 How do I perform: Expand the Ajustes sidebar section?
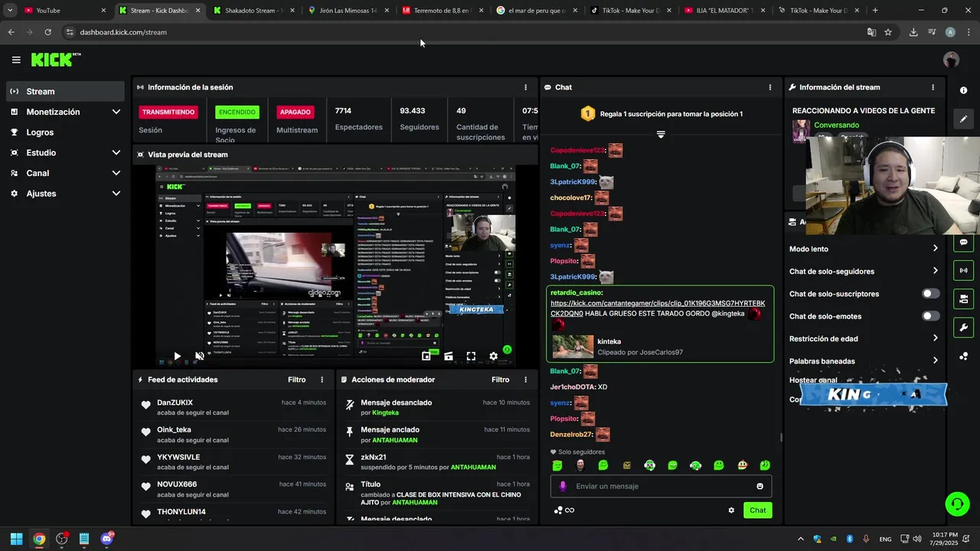pos(64,194)
